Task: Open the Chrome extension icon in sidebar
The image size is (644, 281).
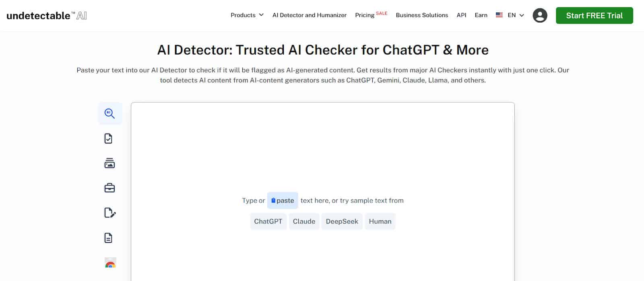Action: [109, 263]
